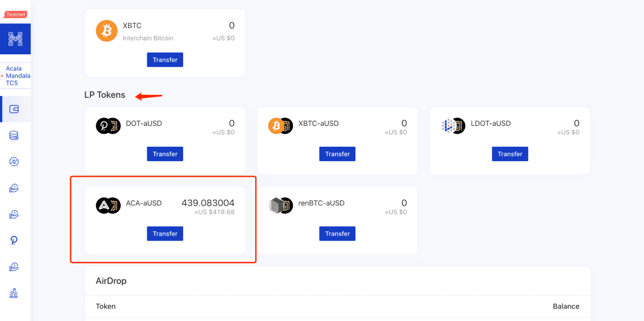This screenshot has width=644, height=321.
Task: Click the DOT-aUSD pair token icon
Action: (109, 126)
